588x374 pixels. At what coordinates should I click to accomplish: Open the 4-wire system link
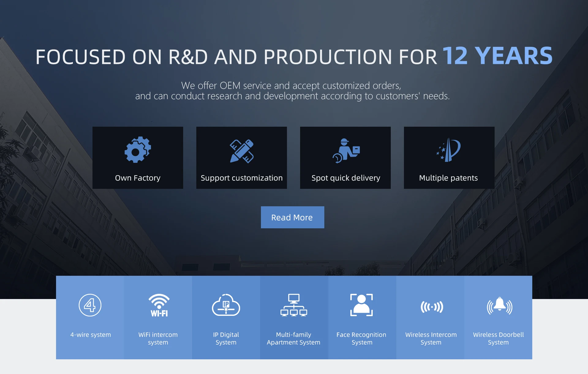[91, 335]
